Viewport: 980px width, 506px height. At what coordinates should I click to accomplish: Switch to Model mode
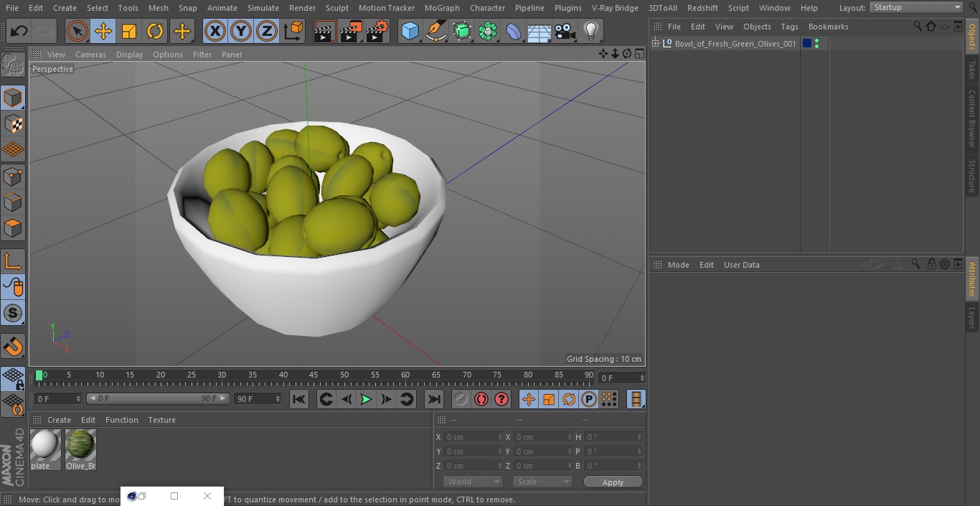(x=13, y=98)
